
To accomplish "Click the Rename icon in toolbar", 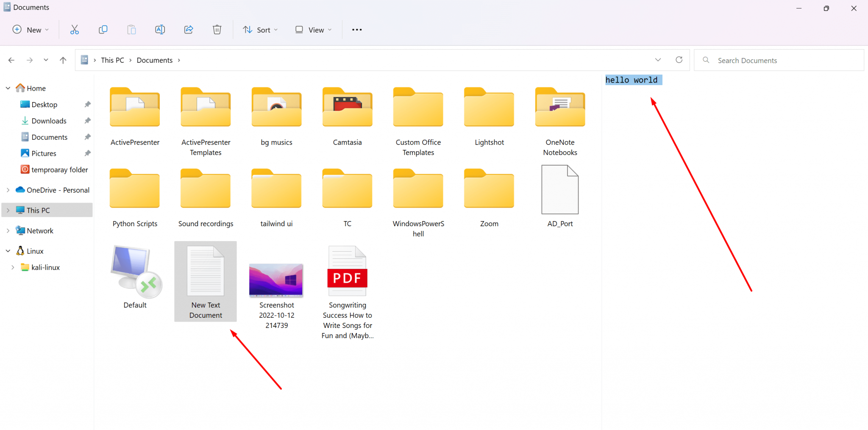I will pos(160,30).
